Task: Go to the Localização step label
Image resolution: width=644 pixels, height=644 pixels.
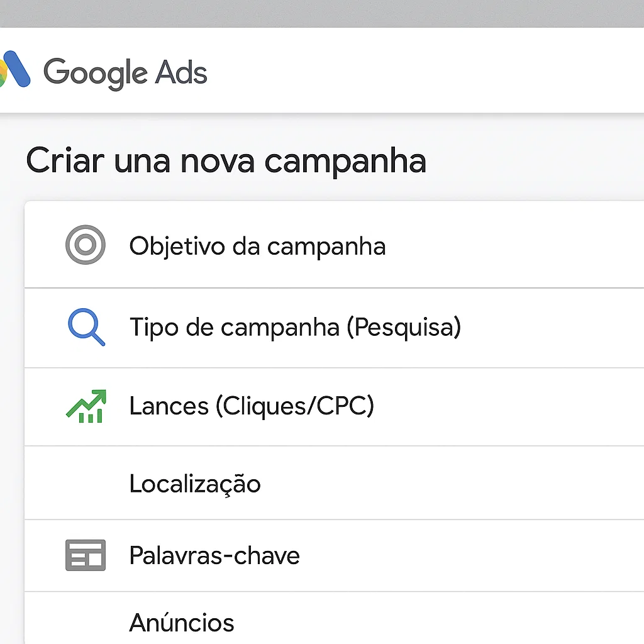Action: 195,484
